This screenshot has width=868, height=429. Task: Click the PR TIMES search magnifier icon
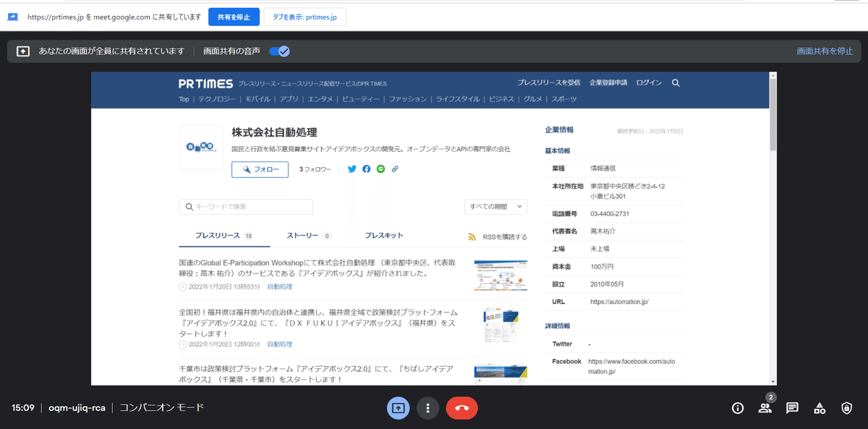pos(676,83)
